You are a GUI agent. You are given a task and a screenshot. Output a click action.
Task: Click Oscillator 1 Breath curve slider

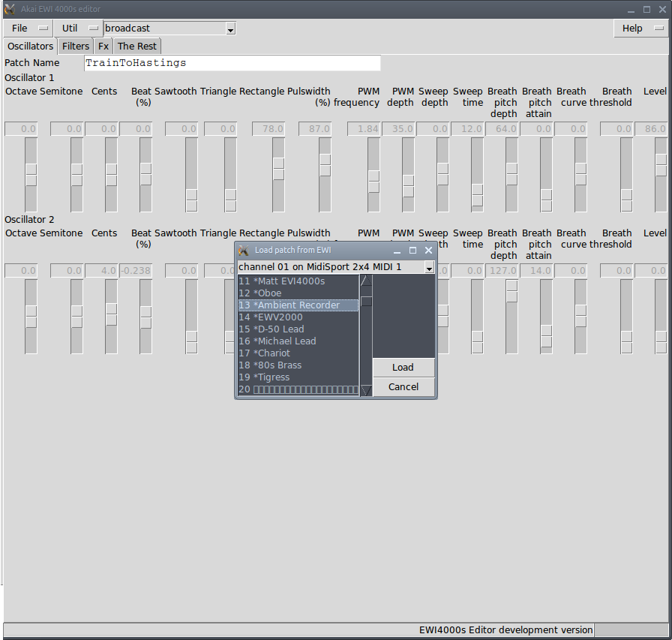[x=580, y=175]
